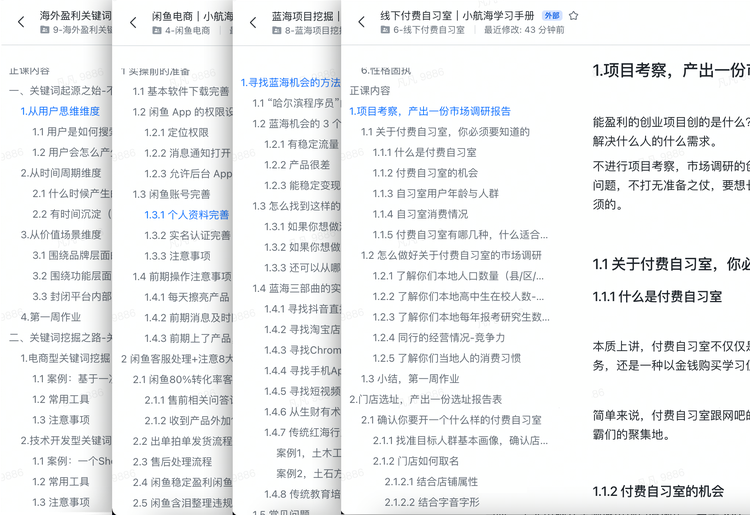Select 1.4.1 每天擦亮产品 outline item

[187, 297]
